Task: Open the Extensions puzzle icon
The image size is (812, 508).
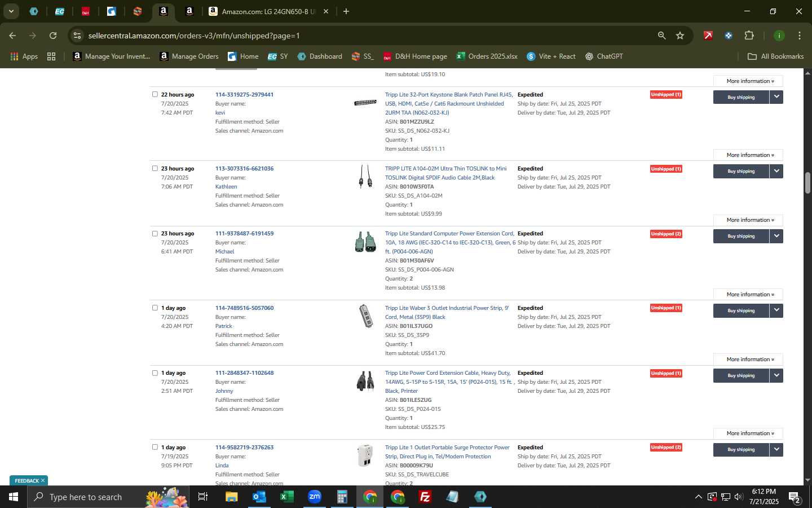Action: 749,36
